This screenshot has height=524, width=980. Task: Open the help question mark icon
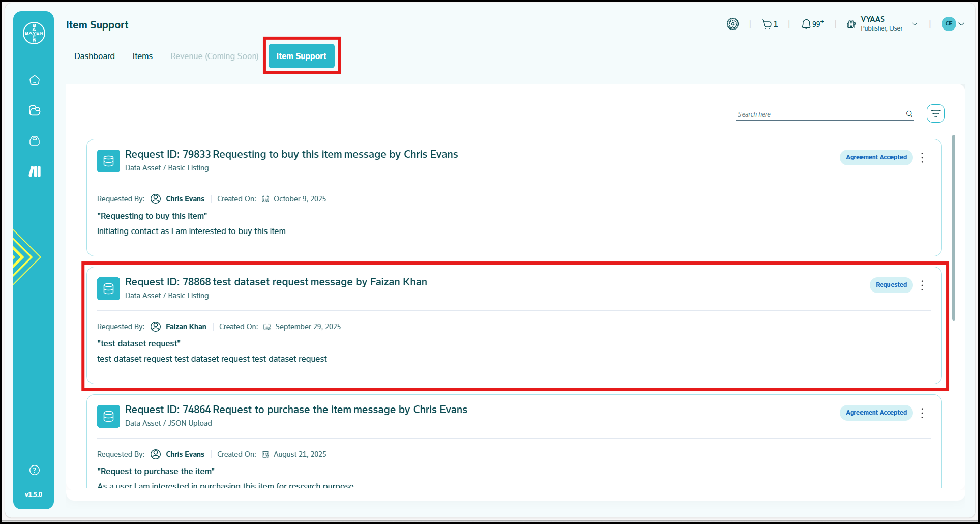coord(35,470)
